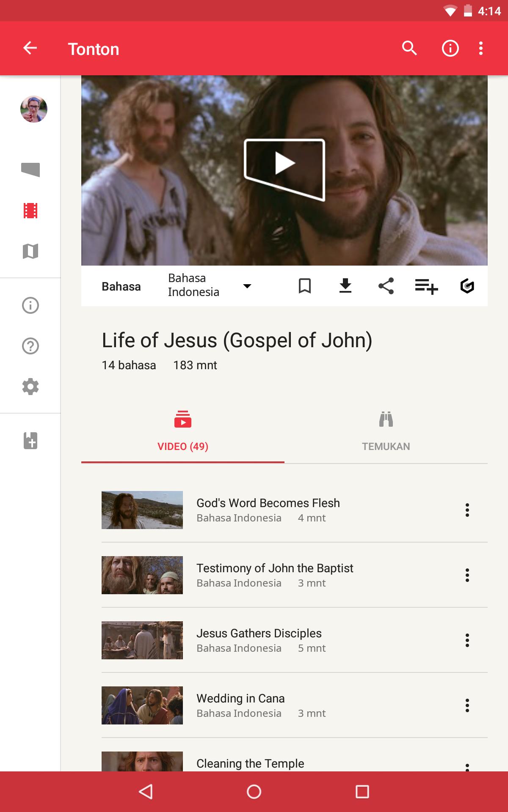
Task: Play the Life of Jesus video
Action: (x=284, y=170)
